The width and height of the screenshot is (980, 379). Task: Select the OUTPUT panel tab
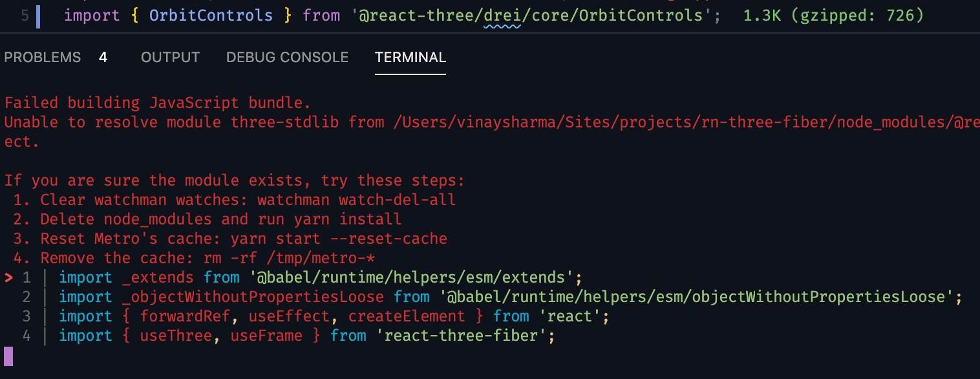(x=170, y=57)
